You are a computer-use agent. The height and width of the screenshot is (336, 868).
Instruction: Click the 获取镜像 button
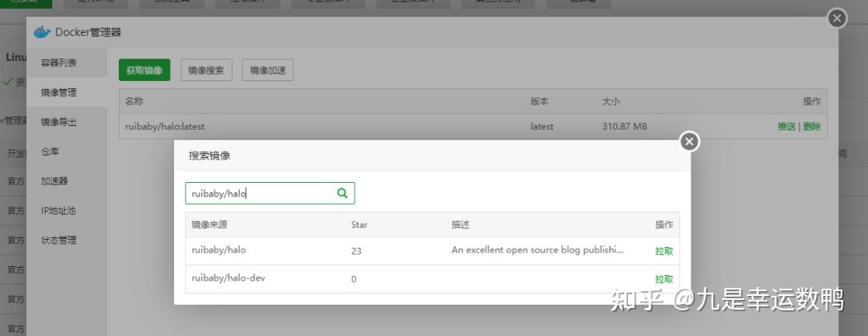(144, 71)
